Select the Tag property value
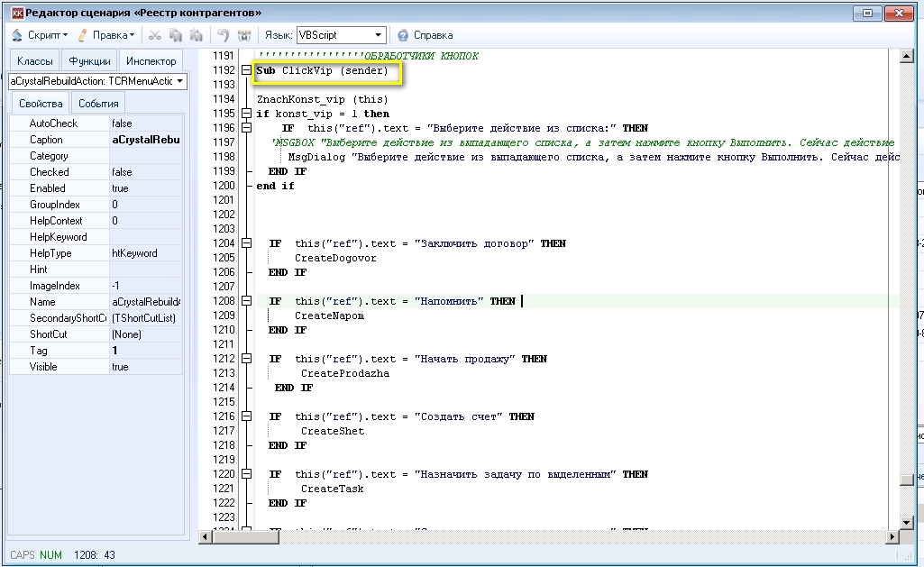 coord(145,351)
